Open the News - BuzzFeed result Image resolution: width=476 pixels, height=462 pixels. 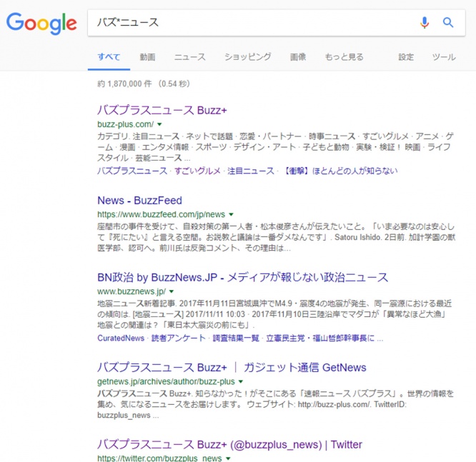(x=139, y=201)
